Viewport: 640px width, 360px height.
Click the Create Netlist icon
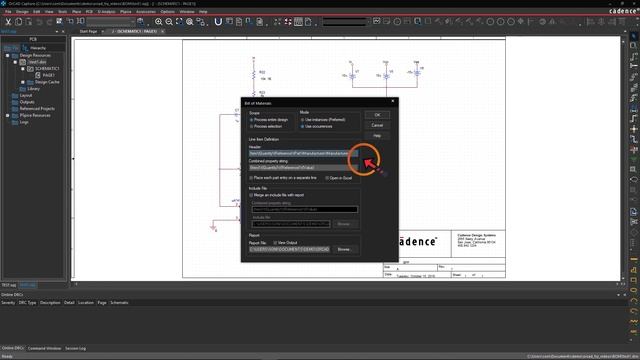click(249, 22)
